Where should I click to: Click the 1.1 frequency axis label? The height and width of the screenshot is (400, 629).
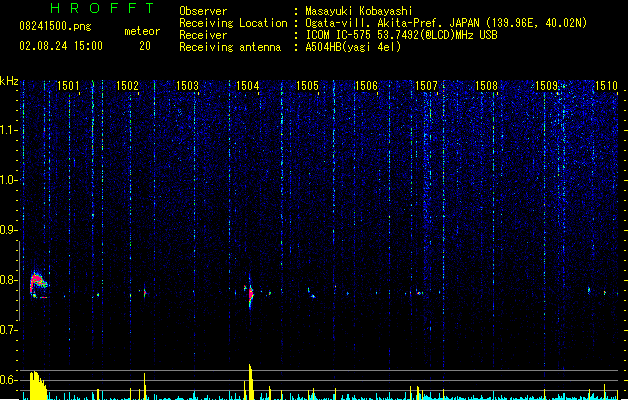(x=8, y=130)
